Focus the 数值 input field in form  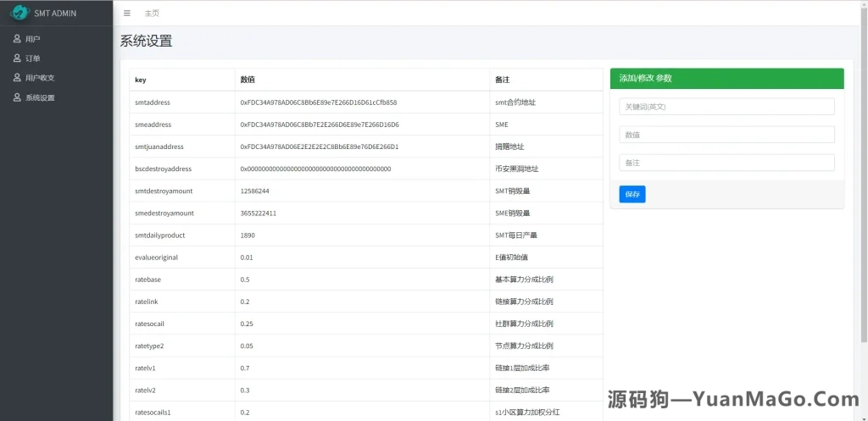coord(726,135)
